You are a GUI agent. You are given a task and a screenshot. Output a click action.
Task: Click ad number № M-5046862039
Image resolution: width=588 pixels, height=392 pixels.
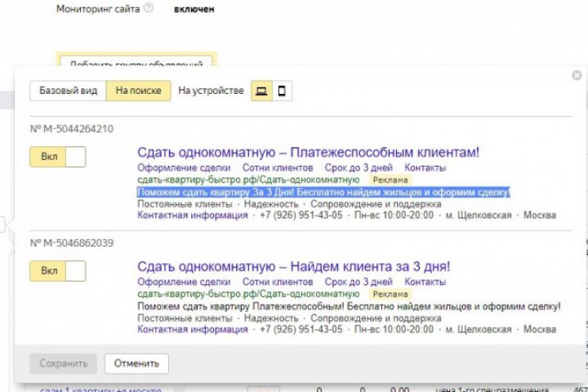coord(72,243)
